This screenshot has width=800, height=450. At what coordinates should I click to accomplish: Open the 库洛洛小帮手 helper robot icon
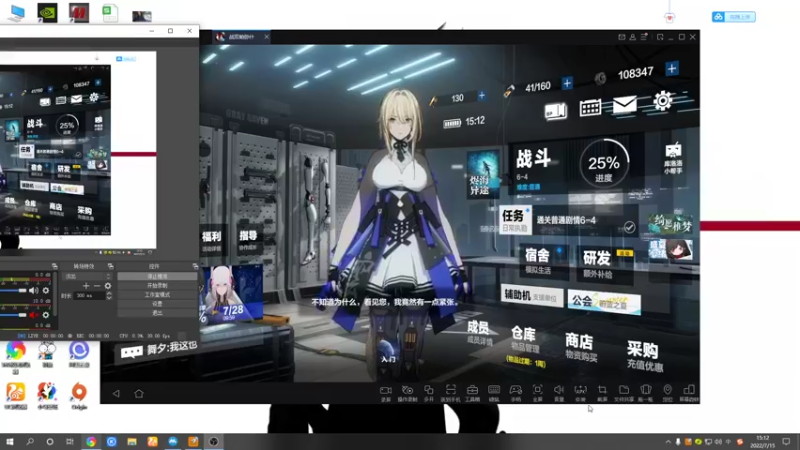(x=673, y=158)
